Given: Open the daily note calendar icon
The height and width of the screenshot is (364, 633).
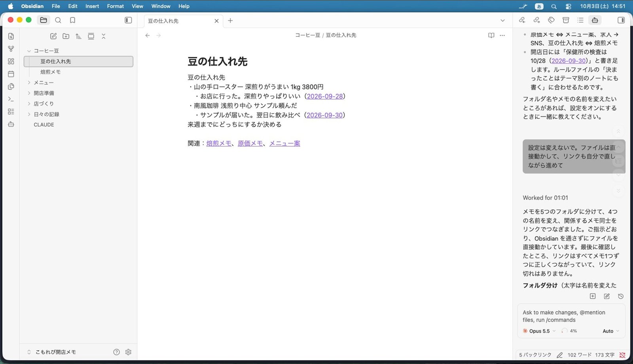Looking at the screenshot, I should point(11,74).
